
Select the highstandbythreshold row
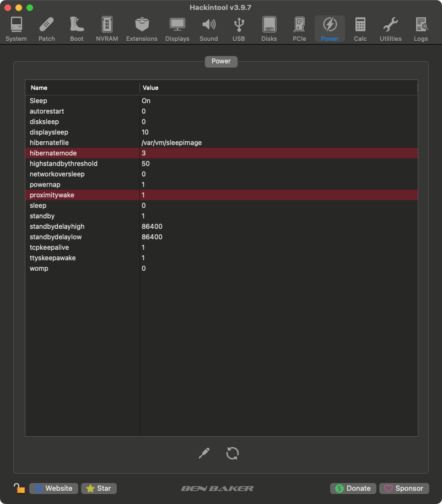[222, 164]
